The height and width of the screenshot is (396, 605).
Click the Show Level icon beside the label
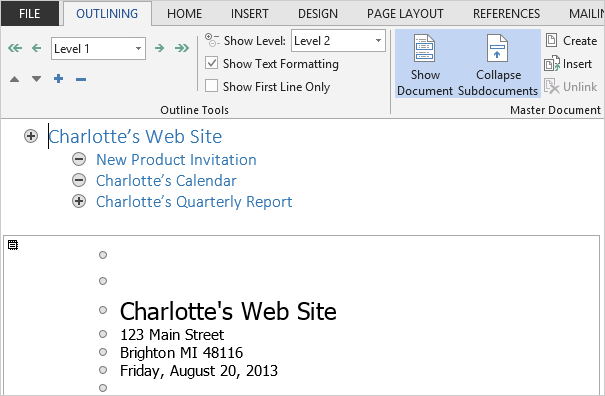212,40
